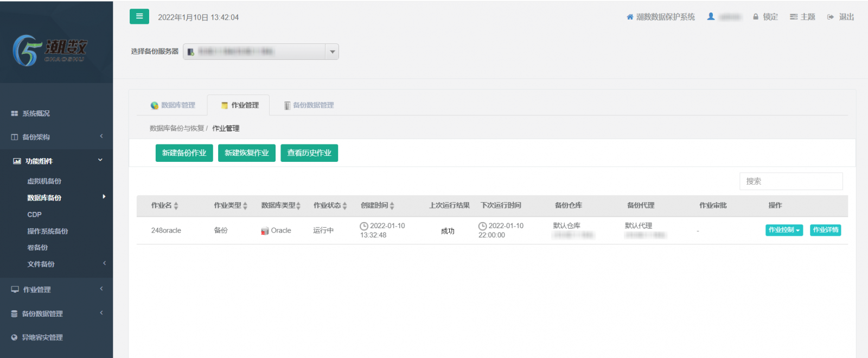The image size is (868, 358).
Task: Switch to the 备份数据管理 tab
Action: 309,105
